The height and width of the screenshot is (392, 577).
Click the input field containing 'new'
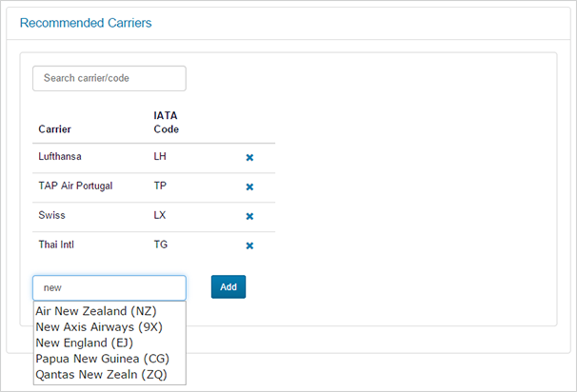point(109,287)
